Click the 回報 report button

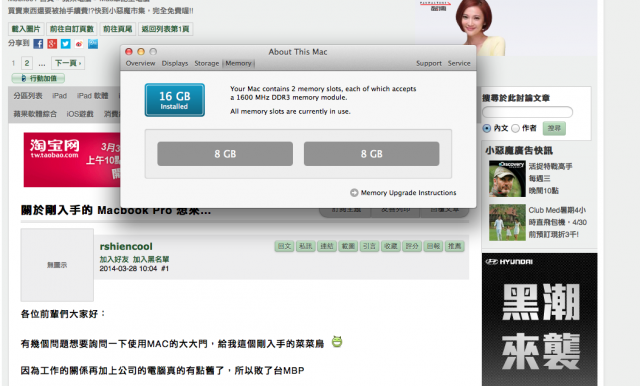point(433,246)
